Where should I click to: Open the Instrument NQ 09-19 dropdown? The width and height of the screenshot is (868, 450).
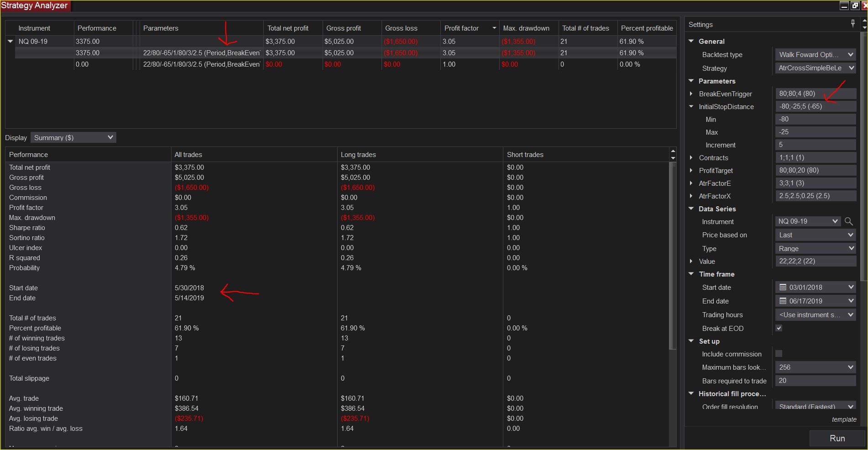808,221
